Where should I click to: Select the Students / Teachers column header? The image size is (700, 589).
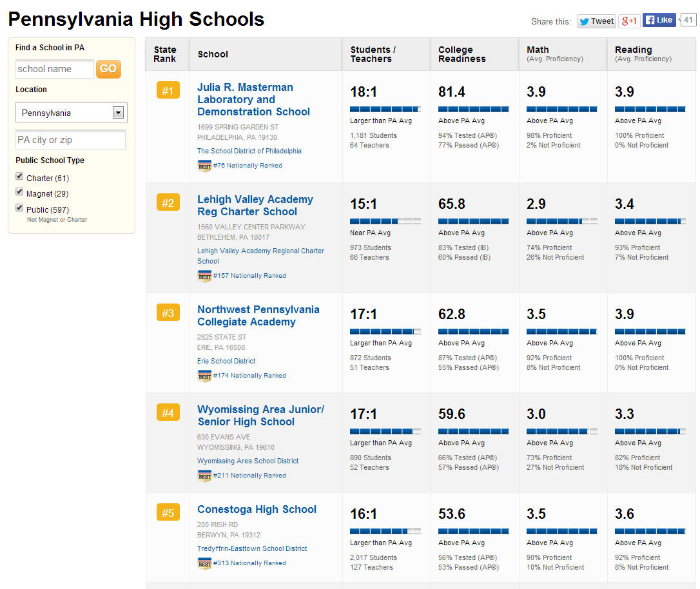click(373, 54)
